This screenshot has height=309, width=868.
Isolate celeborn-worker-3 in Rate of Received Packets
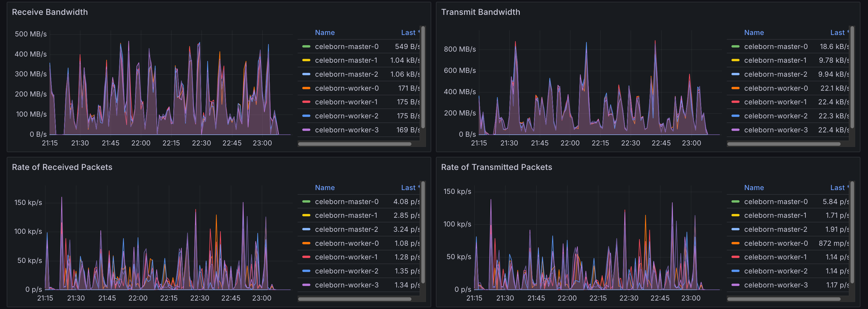coord(347,285)
